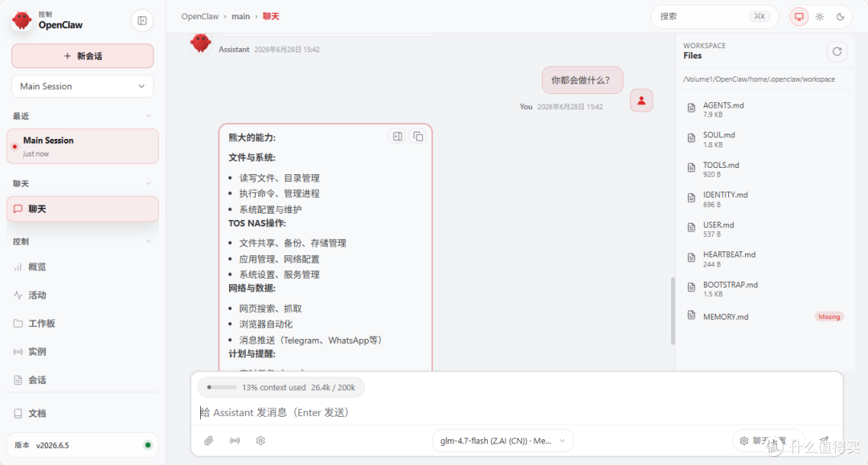Open 会话 sessions page
Viewport: 868px width, 465px height.
click(x=83, y=380)
